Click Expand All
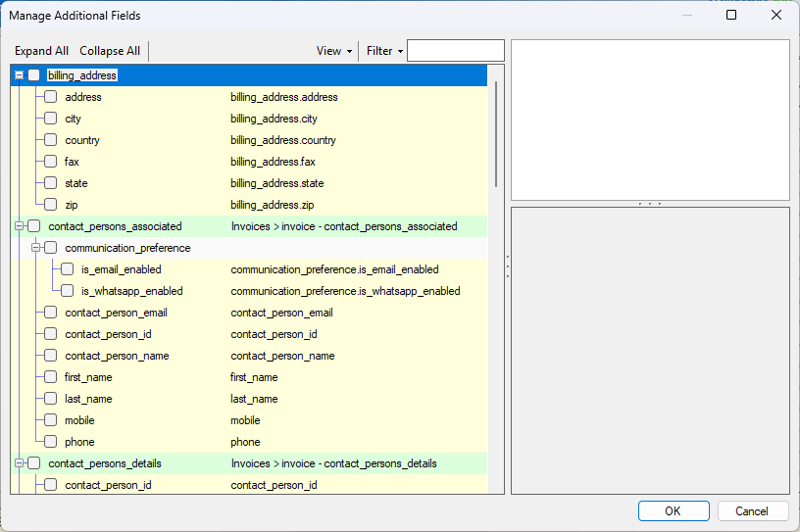The width and height of the screenshot is (800, 532). click(41, 51)
